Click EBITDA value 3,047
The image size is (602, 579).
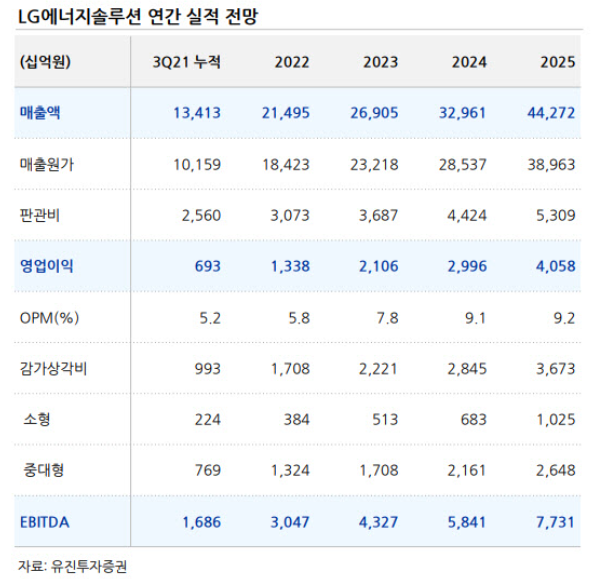click(290, 523)
